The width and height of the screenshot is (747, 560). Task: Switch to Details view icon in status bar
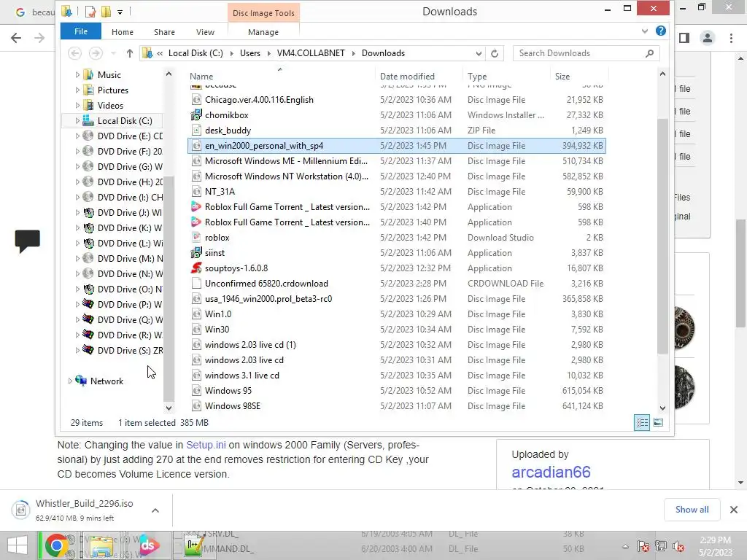tap(642, 422)
